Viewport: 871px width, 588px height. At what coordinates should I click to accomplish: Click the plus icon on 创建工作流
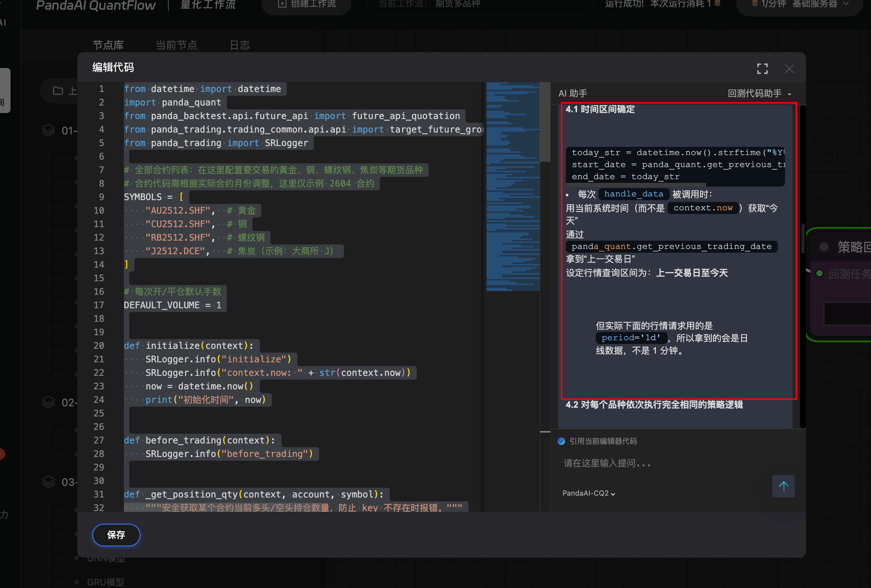tap(282, 4)
